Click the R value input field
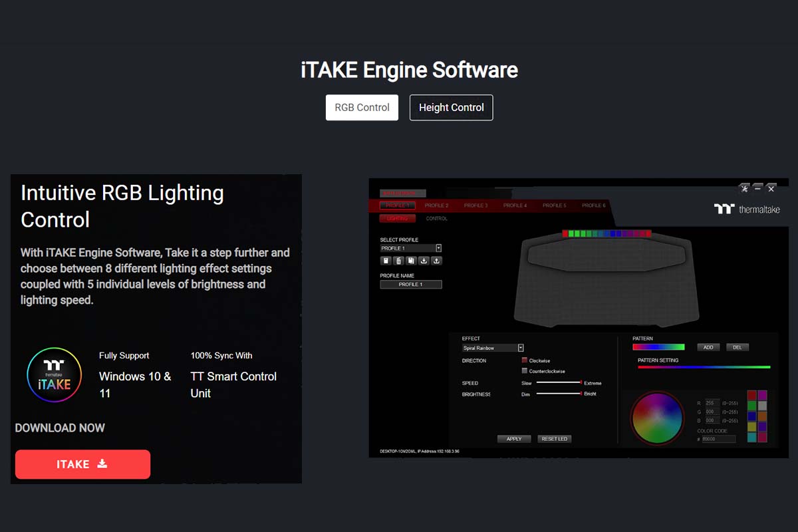Screen dimensions: 798x532 [712, 403]
